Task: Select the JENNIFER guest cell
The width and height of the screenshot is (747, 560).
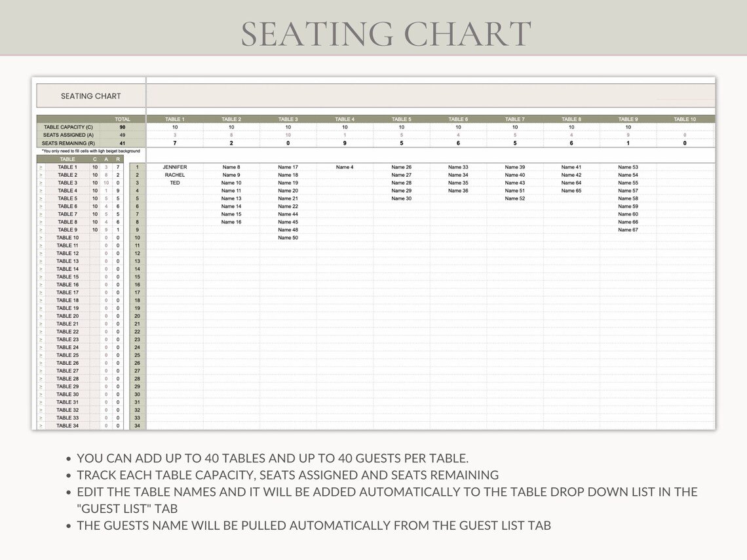Action: pos(175,167)
